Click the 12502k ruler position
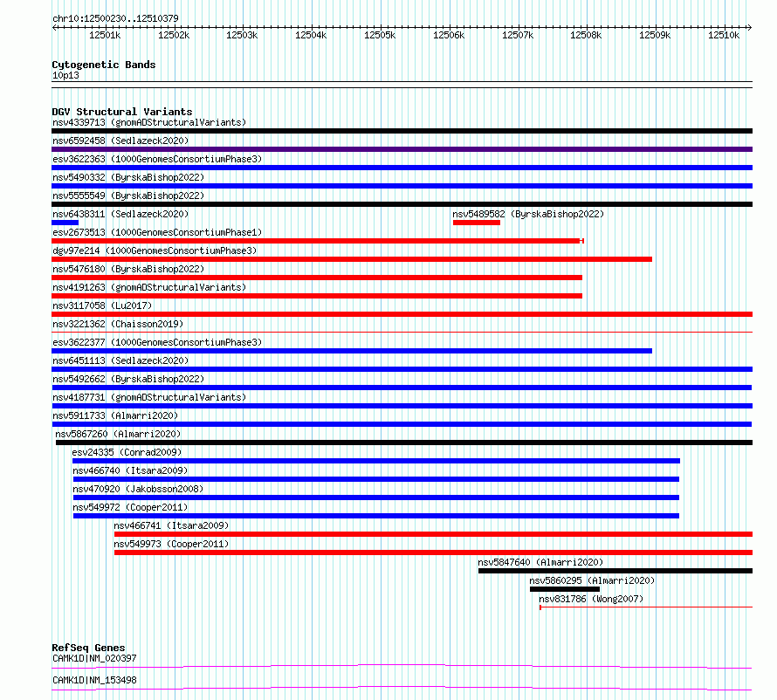The width and height of the screenshot is (777, 700). click(174, 35)
